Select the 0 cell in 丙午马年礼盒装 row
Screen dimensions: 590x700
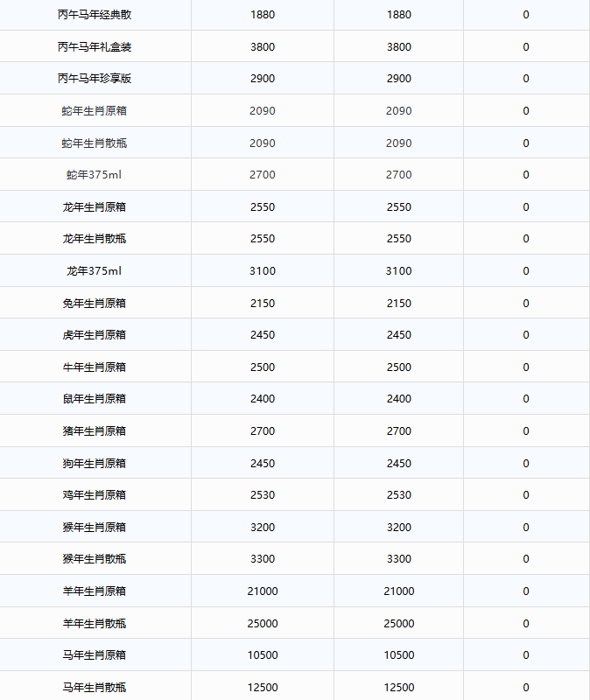click(526, 47)
